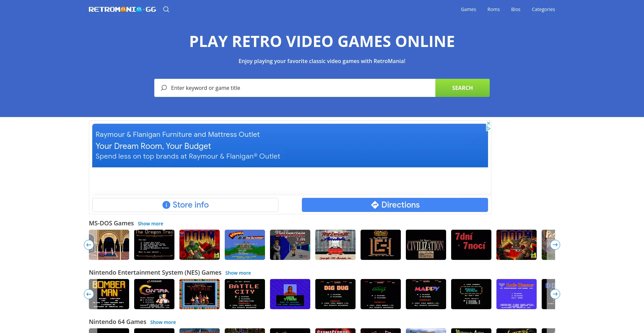
Task: Open the Test Drive III thumbnail
Action: (x=335, y=245)
